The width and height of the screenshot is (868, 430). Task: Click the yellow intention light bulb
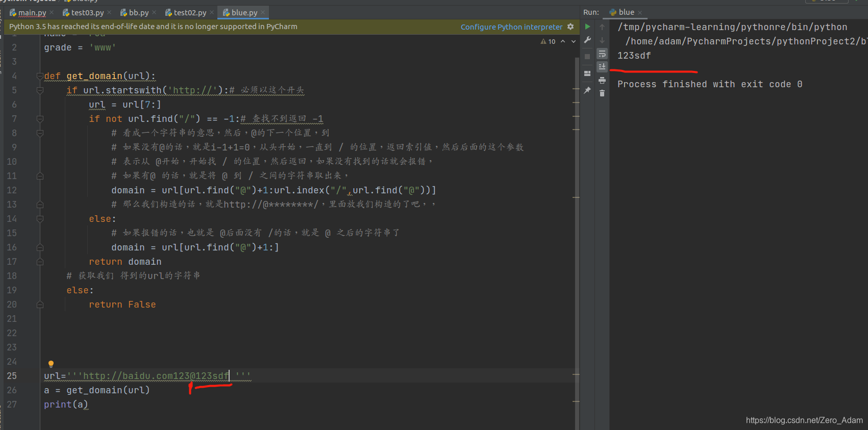51,364
